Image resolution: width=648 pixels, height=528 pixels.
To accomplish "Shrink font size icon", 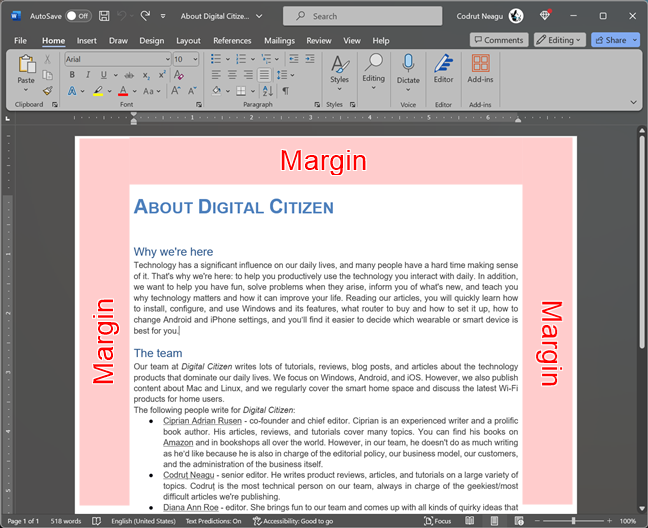I will click(192, 90).
